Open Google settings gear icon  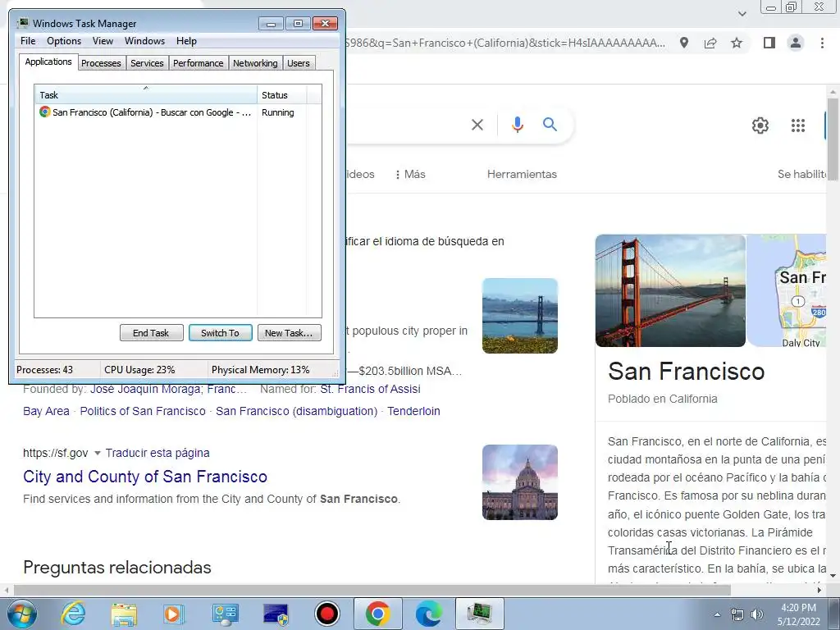(x=760, y=126)
